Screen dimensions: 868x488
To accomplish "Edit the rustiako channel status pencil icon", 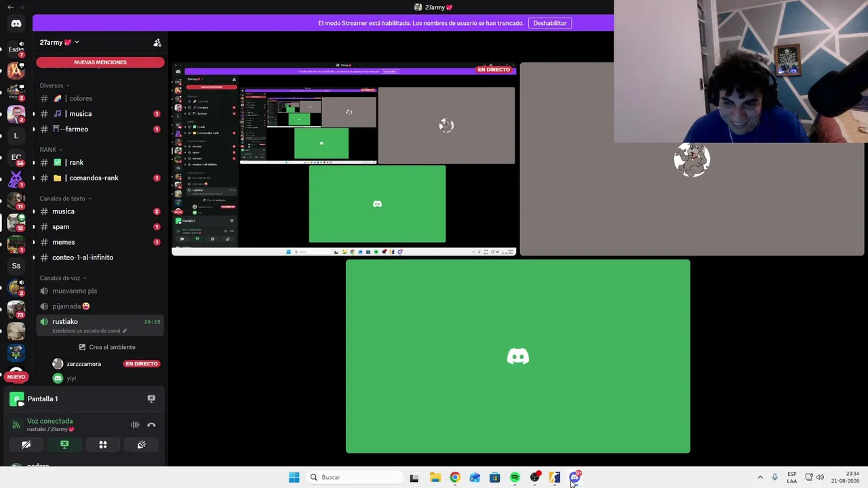I will click(x=124, y=331).
